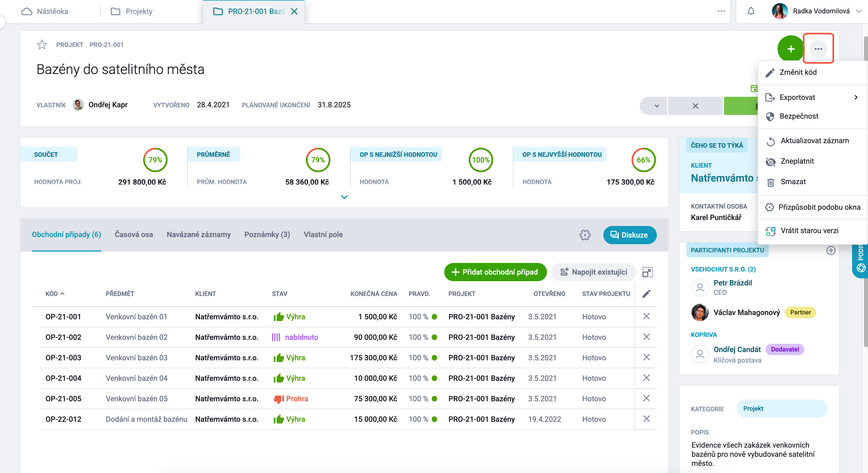The height and width of the screenshot is (473, 868).
Task: Click the 66% progress circle indicator
Action: click(643, 160)
